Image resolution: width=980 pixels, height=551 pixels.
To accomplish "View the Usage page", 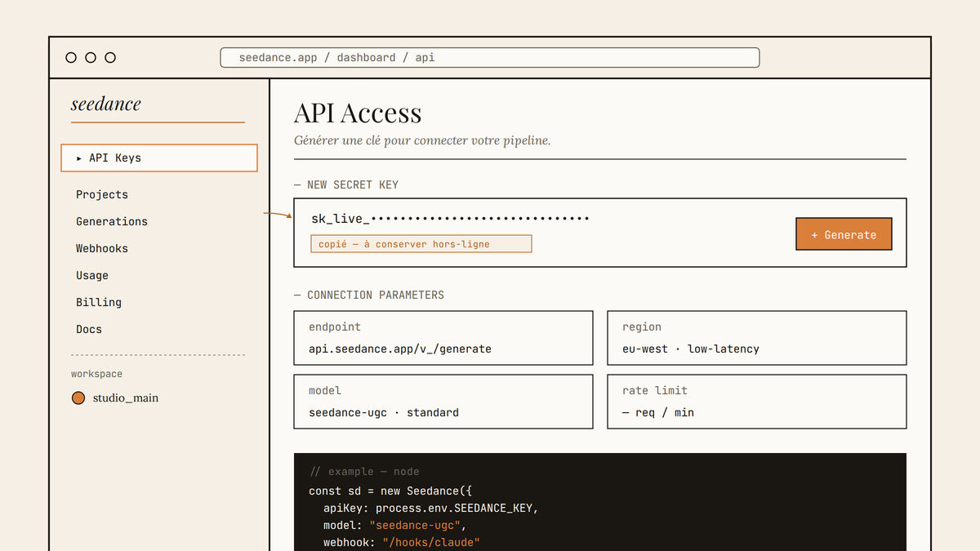I will coord(92,275).
